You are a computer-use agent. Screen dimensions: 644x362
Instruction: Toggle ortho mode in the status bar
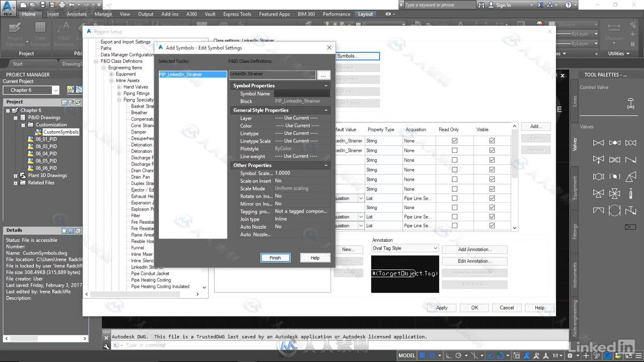(449, 355)
